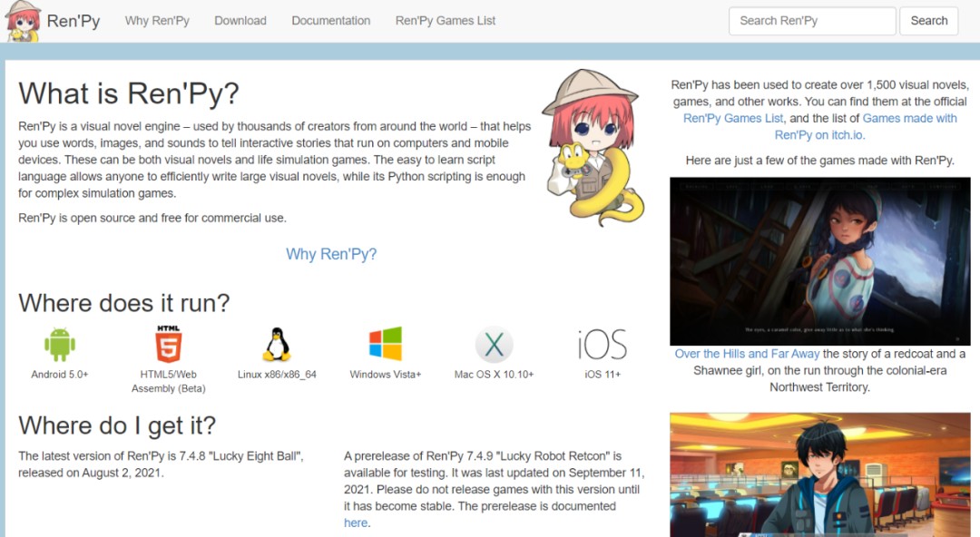
Task: Focus the Search Ren'Py input field
Action: click(x=812, y=21)
